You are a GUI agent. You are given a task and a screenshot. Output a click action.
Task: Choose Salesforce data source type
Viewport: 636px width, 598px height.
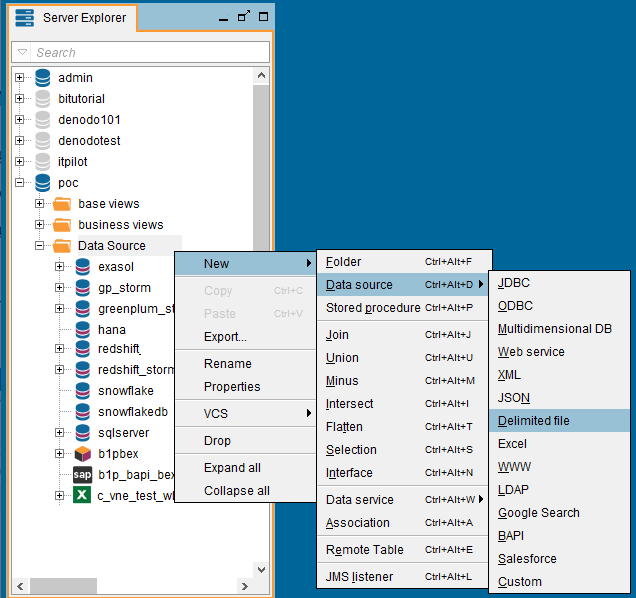coord(559,559)
